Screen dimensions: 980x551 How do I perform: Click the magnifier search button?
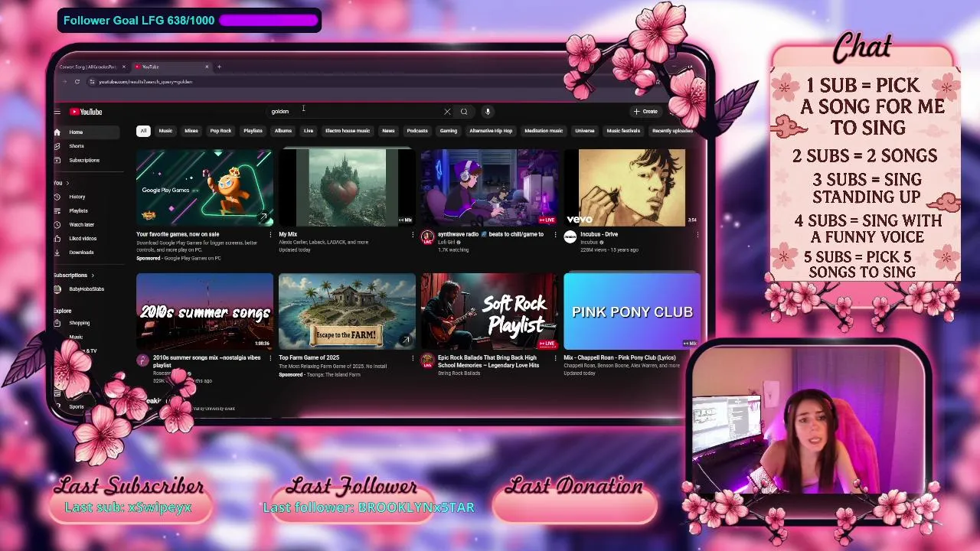coord(464,112)
